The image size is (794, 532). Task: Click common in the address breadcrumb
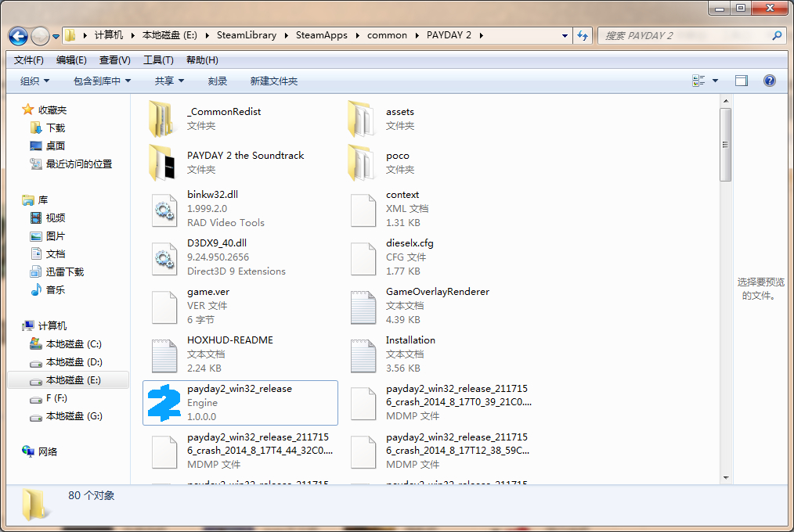click(x=387, y=35)
